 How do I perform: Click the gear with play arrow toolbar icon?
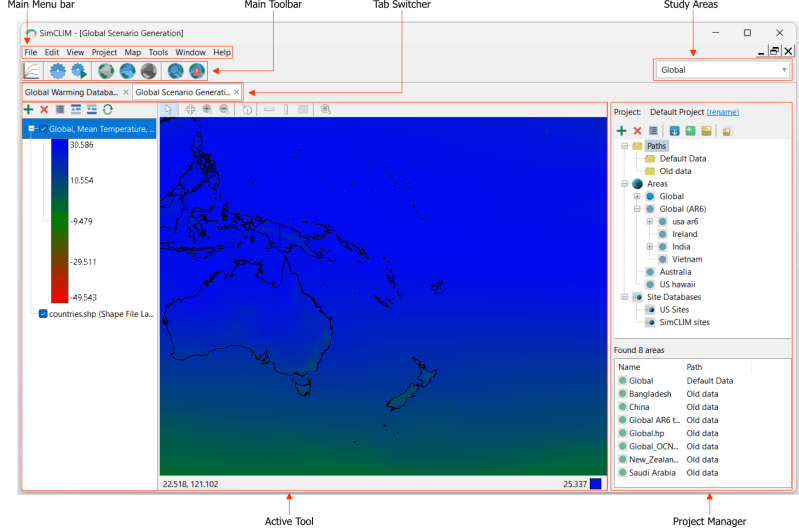78,71
